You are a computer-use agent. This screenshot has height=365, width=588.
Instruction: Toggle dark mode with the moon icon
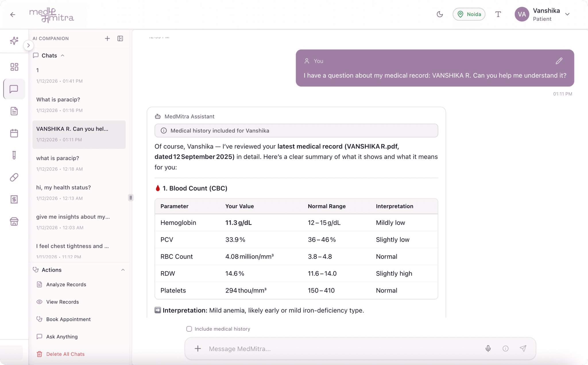[440, 14]
